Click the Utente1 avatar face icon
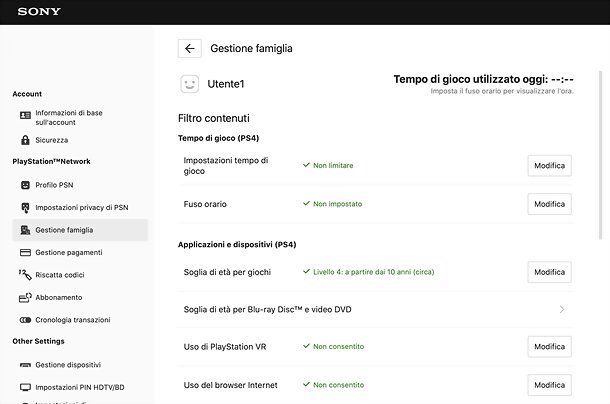610x404 pixels. pos(189,84)
